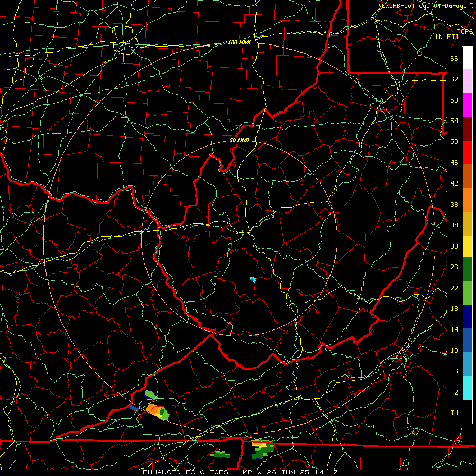Click the '38' legend value
The image size is (476, 476).
point(454,204)
